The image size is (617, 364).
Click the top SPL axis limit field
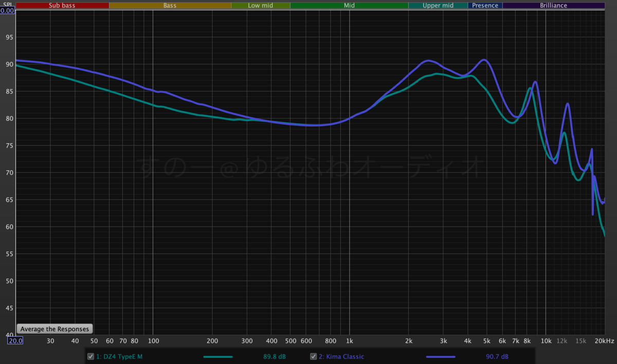tap(7, 10)
